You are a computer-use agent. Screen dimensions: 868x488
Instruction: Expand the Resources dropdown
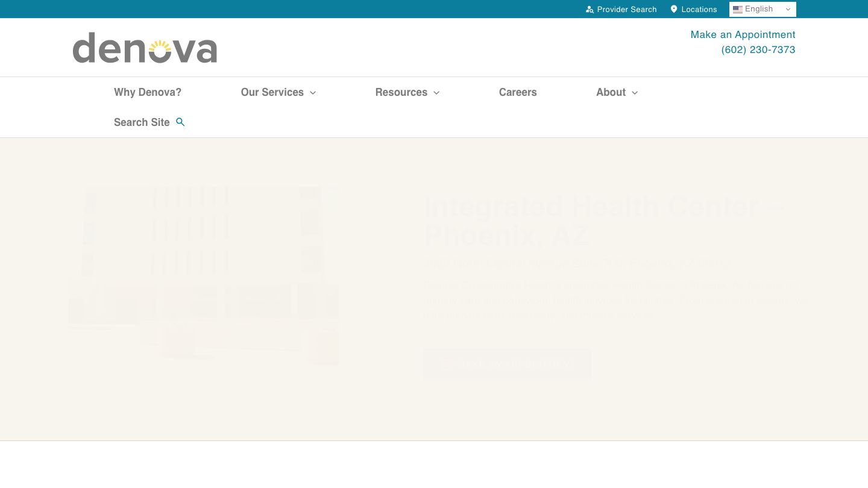pyautogui.click(x=436, y=93)
